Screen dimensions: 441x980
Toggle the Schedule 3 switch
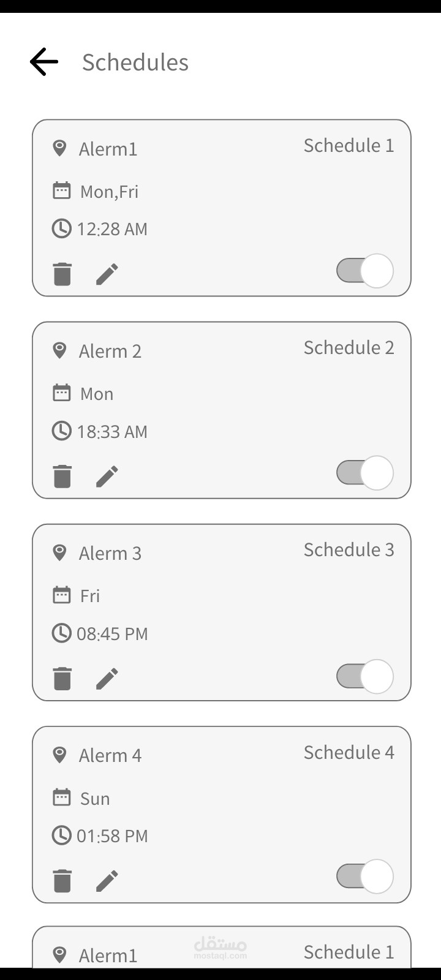[364, 676]
